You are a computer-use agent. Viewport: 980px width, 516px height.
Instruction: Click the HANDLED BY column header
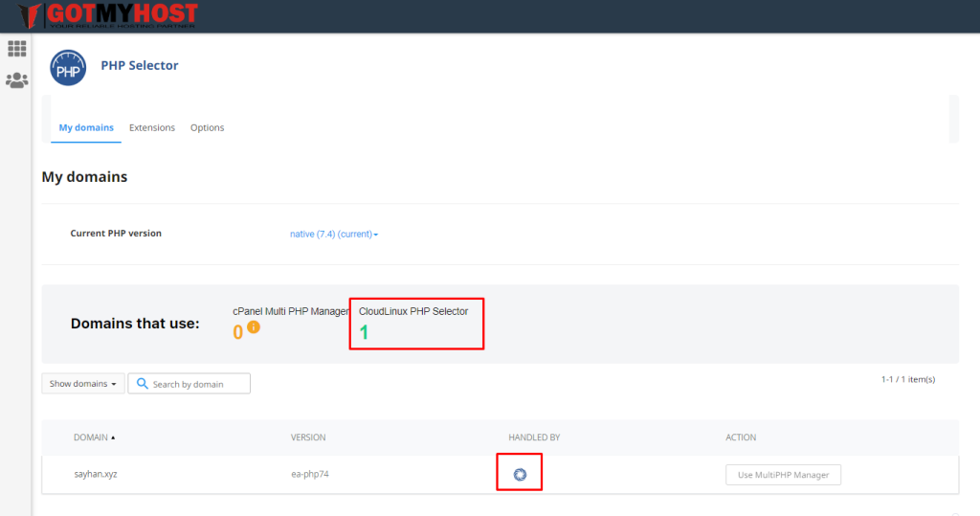(x=534, y=437)
